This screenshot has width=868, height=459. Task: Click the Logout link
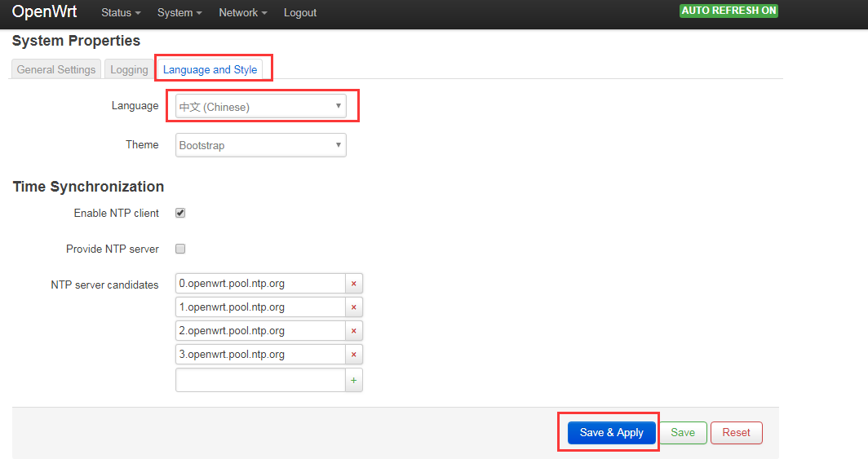pos(300,13)
